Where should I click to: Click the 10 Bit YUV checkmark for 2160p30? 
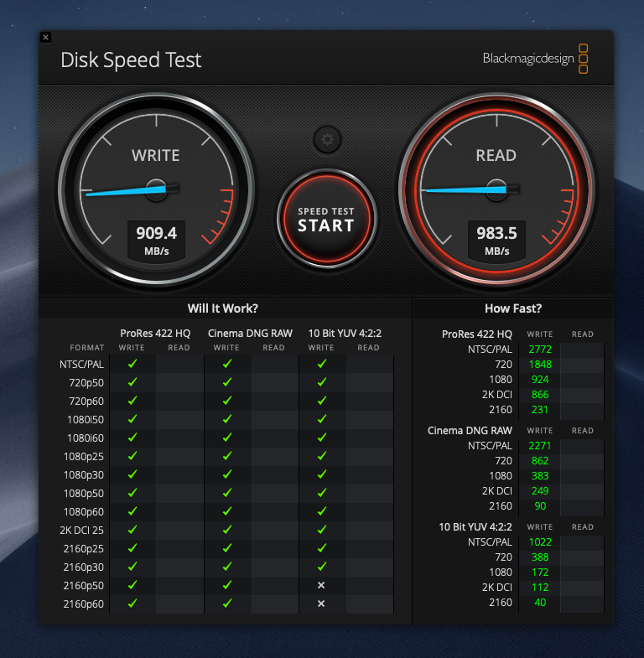tap(322, 567)
